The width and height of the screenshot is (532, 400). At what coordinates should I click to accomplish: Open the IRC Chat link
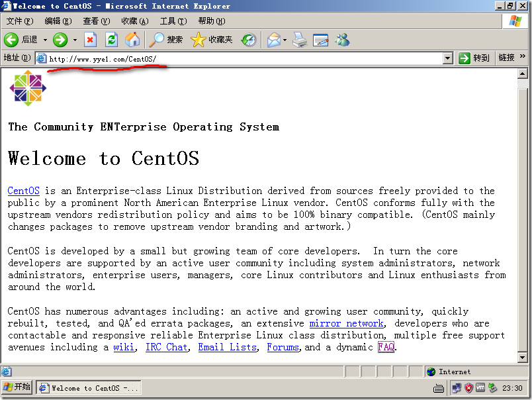click(166, 347)
